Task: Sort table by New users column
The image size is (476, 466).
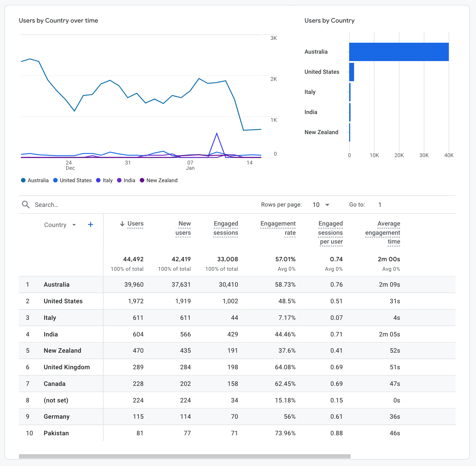Action: point(183,228)
